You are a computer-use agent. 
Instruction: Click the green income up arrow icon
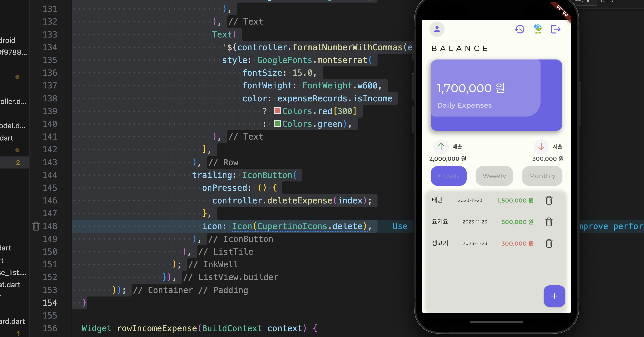[x=441, y=147]
